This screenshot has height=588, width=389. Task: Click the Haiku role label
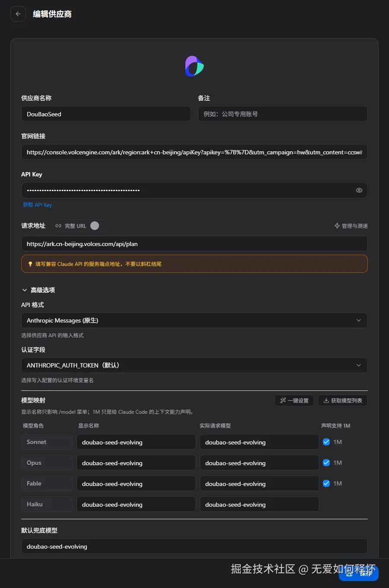(47, 504)
